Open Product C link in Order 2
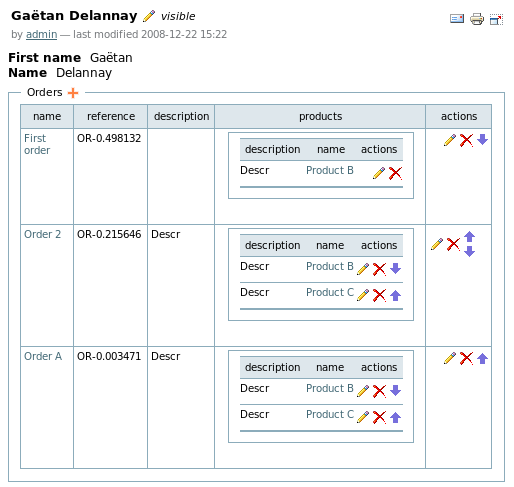 (330, 292)
